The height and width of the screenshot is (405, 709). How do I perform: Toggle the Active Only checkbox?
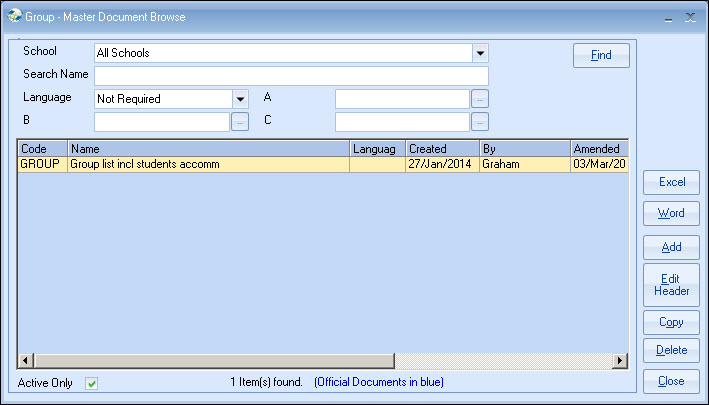[92, 383]
